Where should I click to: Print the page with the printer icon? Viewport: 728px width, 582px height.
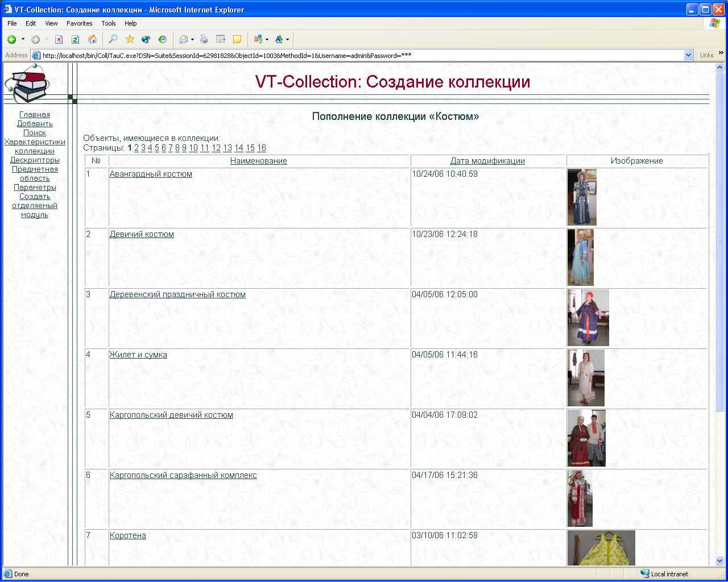(204, 39)
